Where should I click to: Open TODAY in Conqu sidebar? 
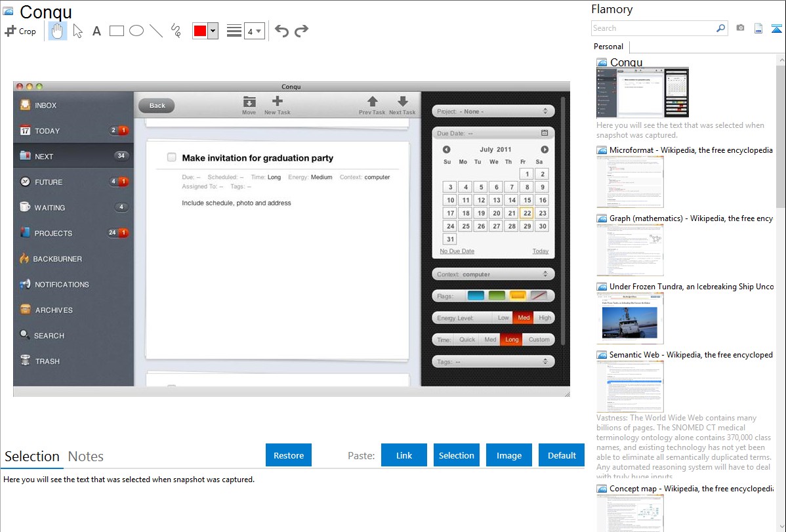[x=73, y=131]
